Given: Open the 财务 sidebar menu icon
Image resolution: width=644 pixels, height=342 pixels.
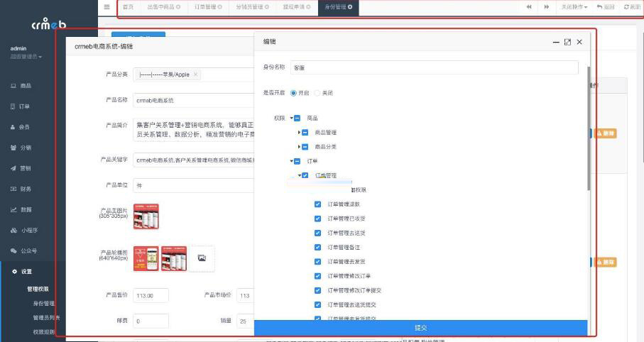Looking at the screenshot, I should (13, 189).
